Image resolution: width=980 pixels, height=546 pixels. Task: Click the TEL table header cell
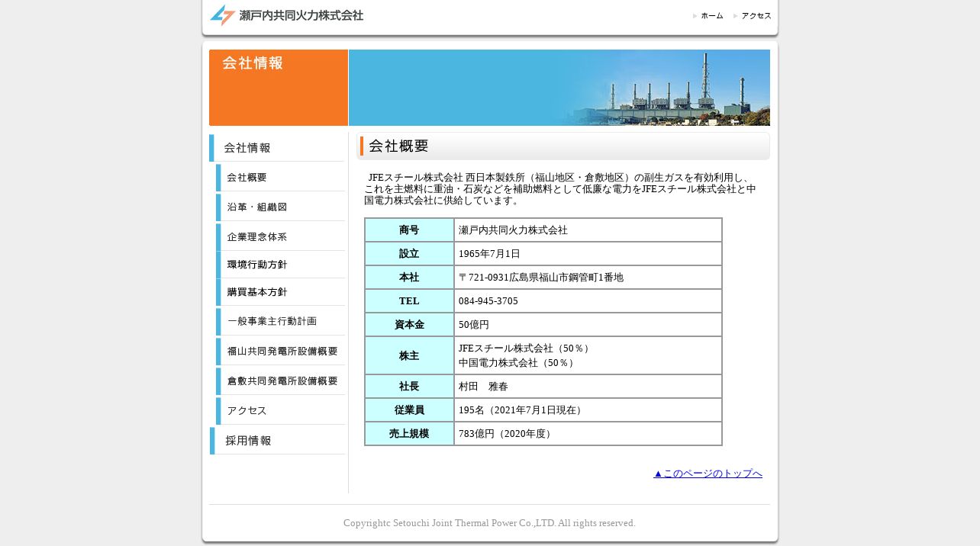click(x=409, y=301)
